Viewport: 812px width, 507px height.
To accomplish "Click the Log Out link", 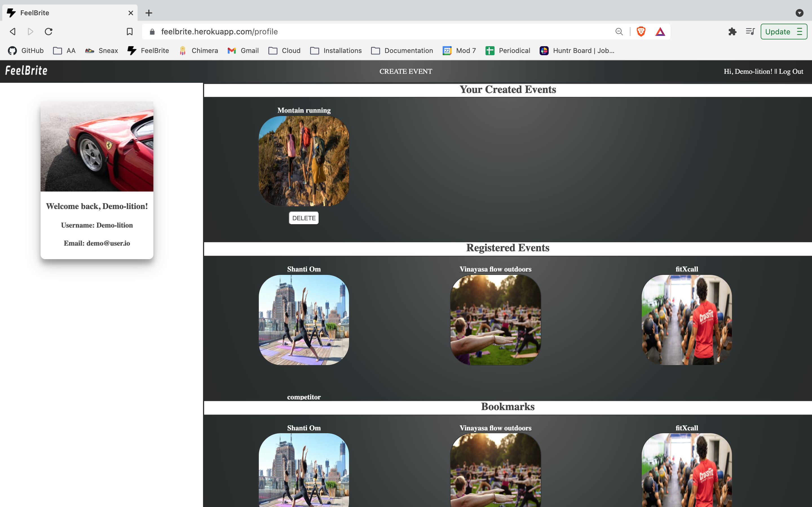I will tap(791, 72).
